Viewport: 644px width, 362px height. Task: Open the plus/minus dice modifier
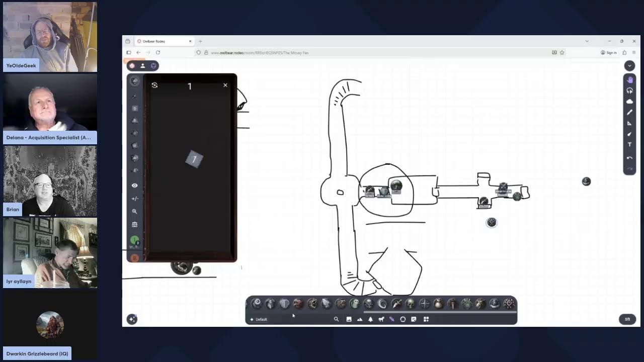[x=134, y=199]
